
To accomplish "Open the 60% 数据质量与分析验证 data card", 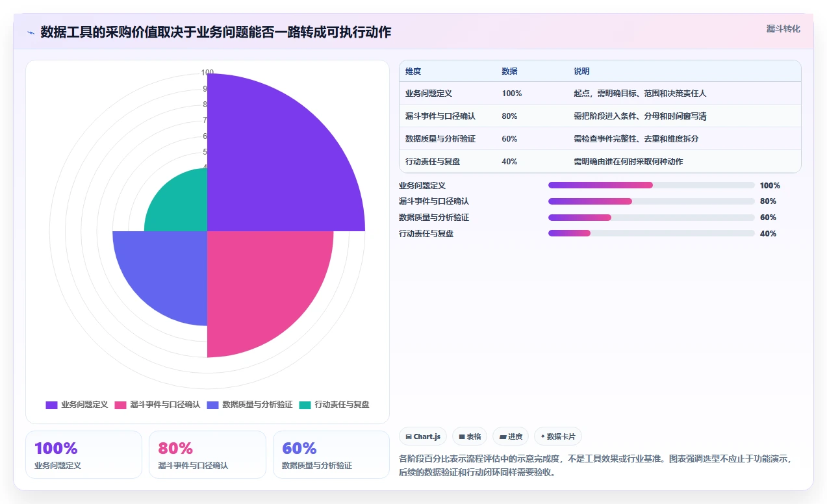I will coord(331,455).
